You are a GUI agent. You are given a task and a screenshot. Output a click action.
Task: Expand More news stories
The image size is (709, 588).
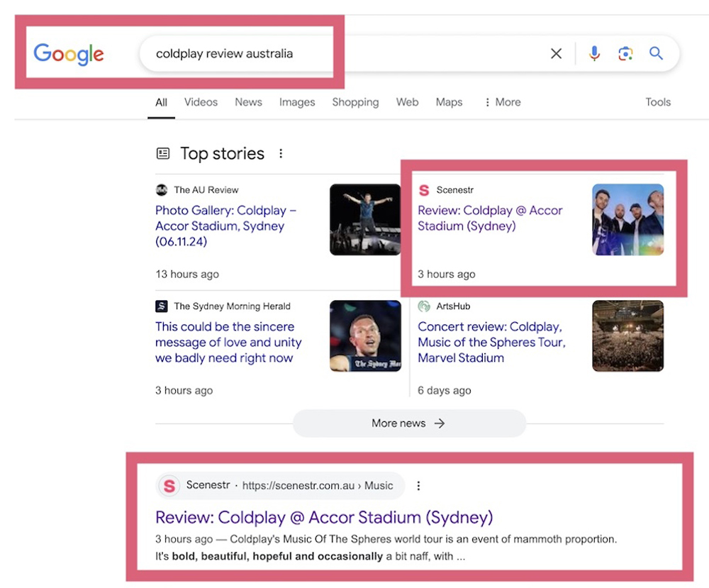[408, 423]
